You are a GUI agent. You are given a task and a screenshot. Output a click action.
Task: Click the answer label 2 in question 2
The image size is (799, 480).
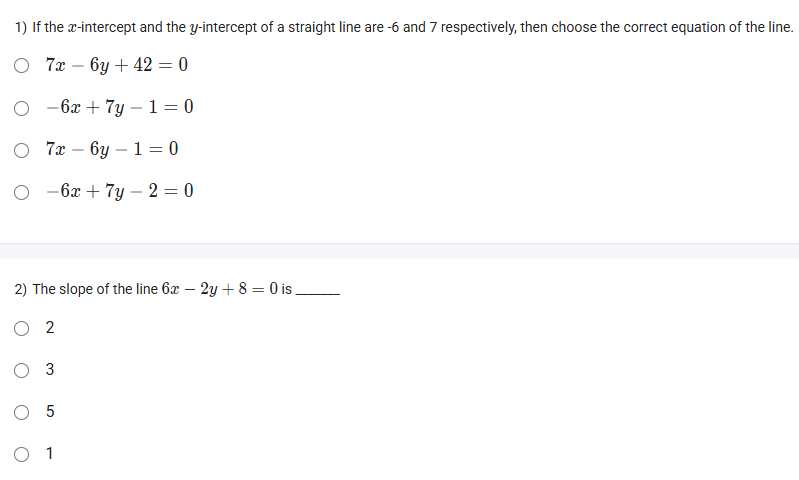50,328
